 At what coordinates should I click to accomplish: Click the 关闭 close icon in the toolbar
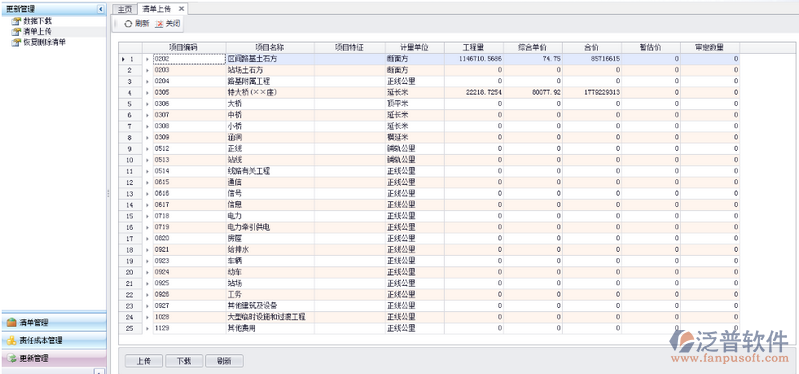[x=159, y=23]
